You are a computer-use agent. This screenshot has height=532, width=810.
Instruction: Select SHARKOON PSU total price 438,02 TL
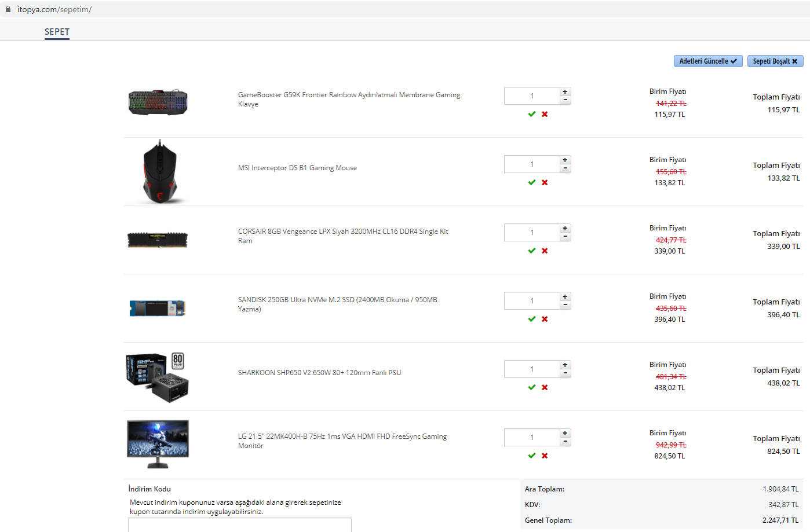[x=783, y=383]
